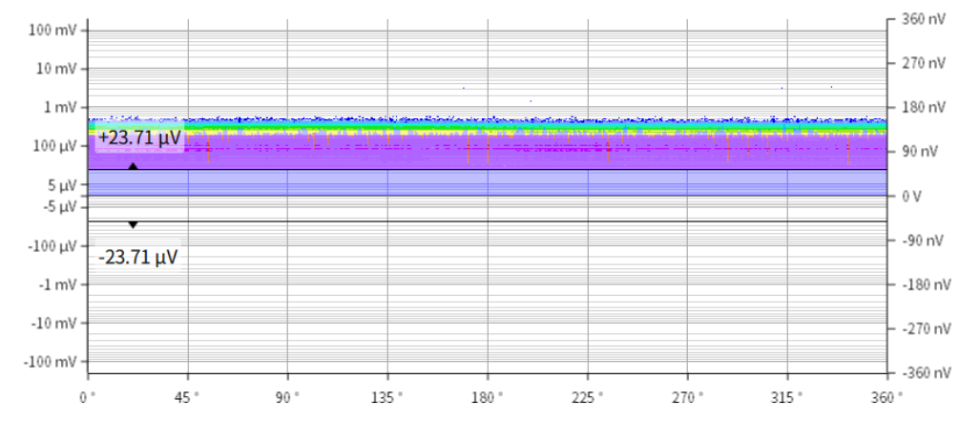Click the 180 nV right axis label
The image size is (980, 421).
(922, 108)
